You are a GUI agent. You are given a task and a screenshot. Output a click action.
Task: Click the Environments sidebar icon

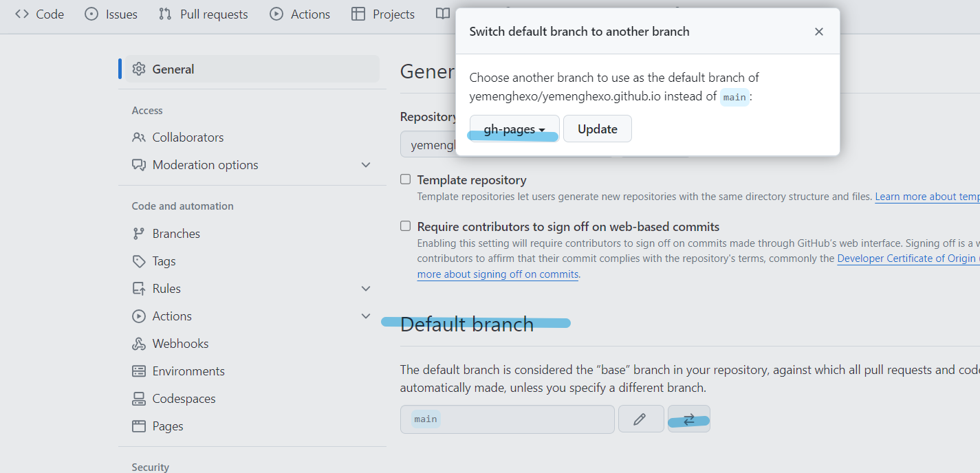pos(139,371)
